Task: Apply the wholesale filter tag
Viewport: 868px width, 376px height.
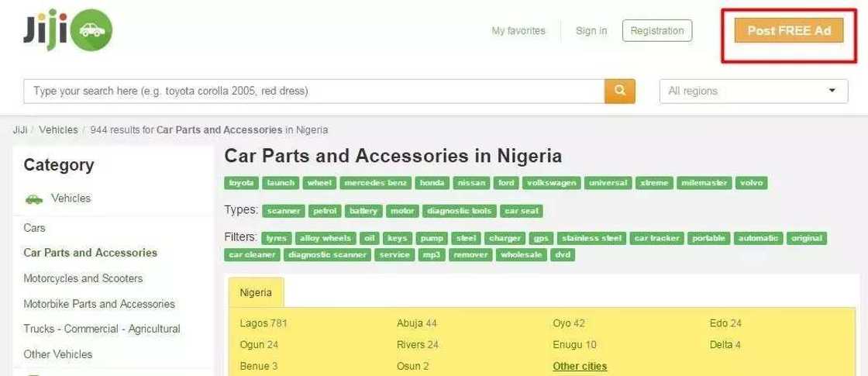Action: point(522,255)
